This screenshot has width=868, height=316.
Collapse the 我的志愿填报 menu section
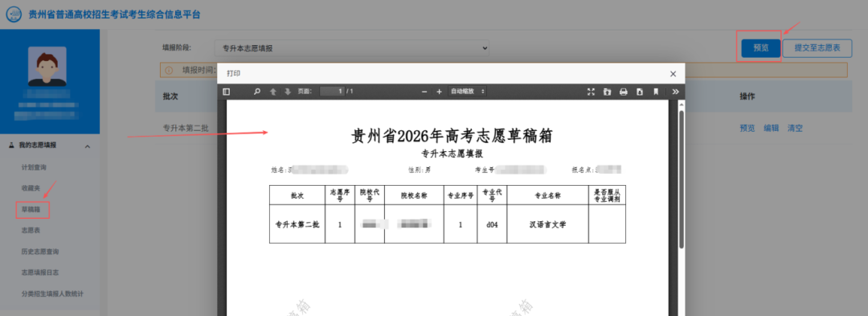coord(50,146)
